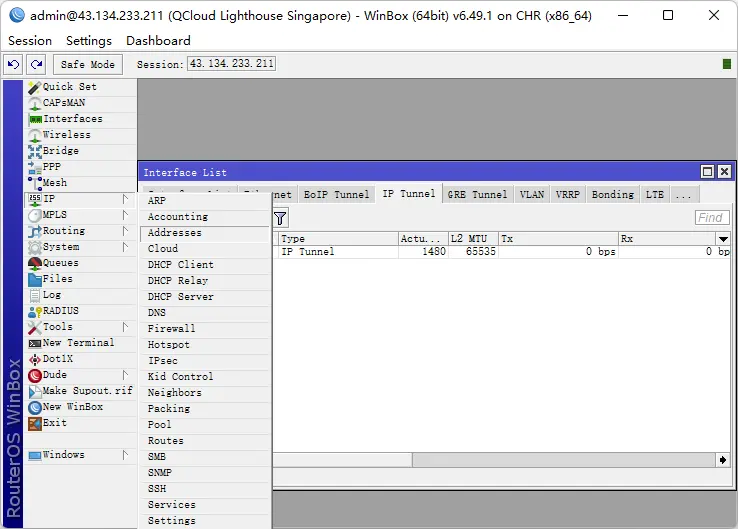
Task: Open Quick Set from the sidebar
Action: point(69,87)
